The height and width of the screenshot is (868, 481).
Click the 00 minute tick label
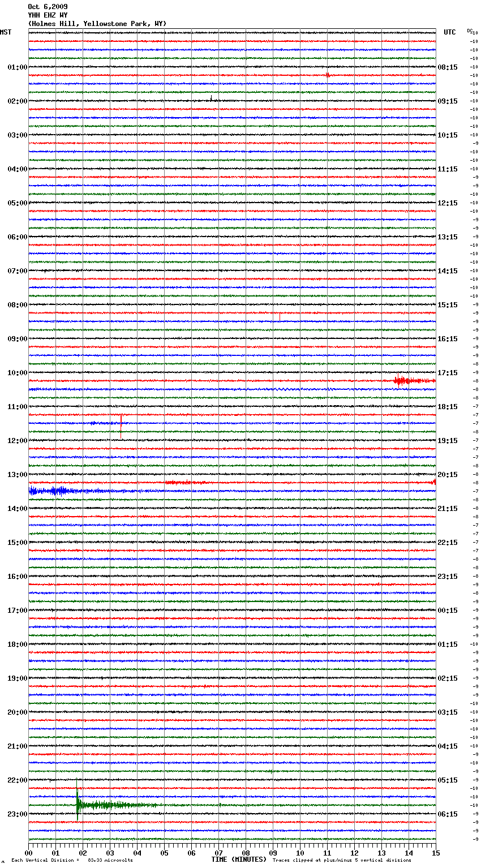(28, 853)
